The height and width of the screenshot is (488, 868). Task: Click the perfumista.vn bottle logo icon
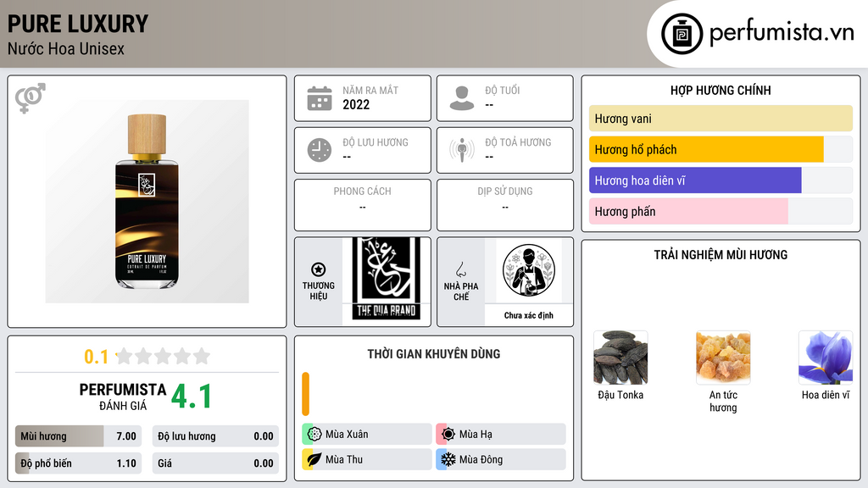[682, 34]
